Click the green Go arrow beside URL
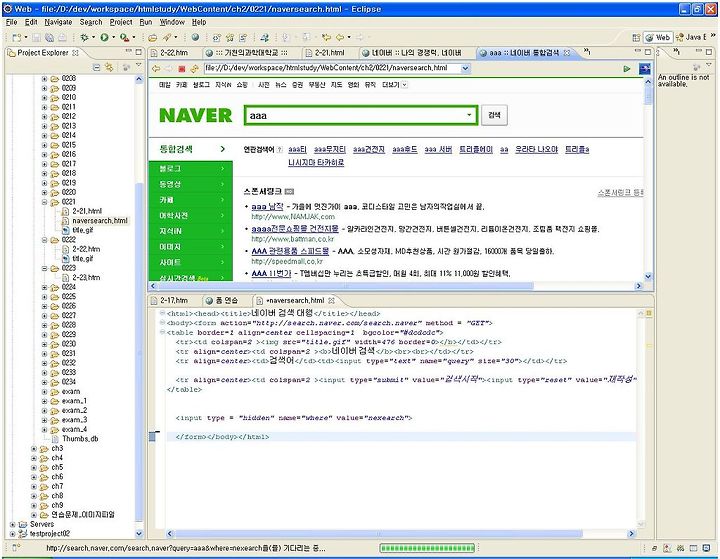 coord(627,68)
